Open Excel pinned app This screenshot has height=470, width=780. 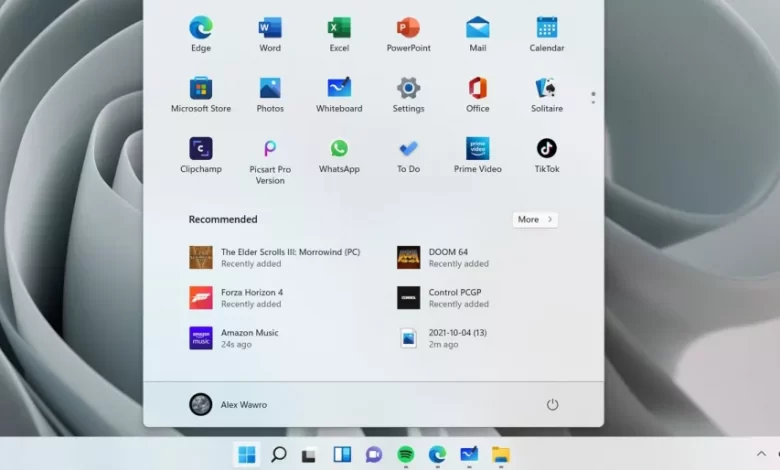pyautogui.click(x=339, y=34)
